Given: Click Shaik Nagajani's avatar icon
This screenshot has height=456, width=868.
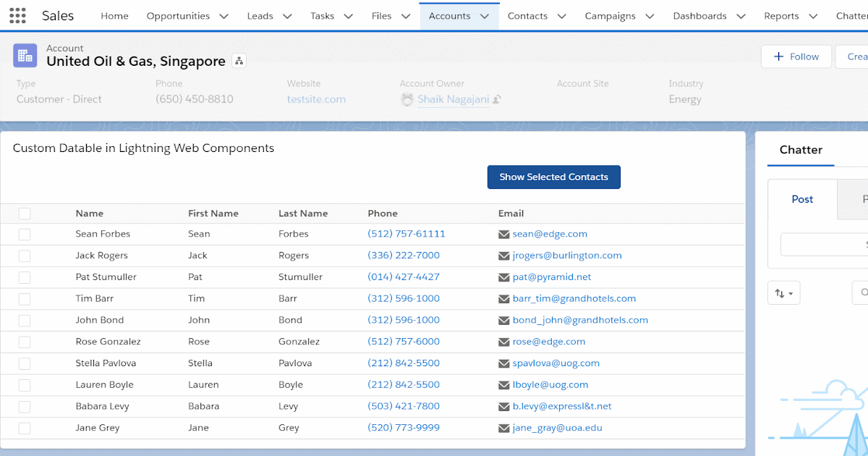Looking at the screenshot, I should pyautogui.click(x=407, y=99).
